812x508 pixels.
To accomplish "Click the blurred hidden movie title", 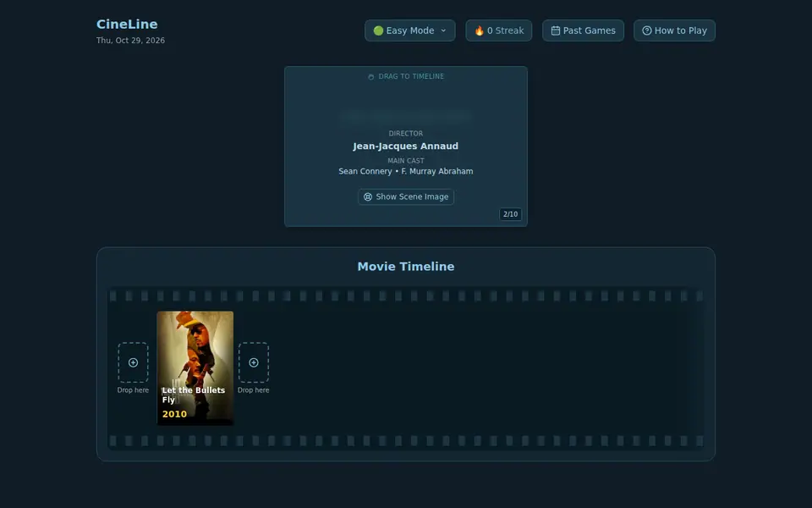I will tap(406, 117).
